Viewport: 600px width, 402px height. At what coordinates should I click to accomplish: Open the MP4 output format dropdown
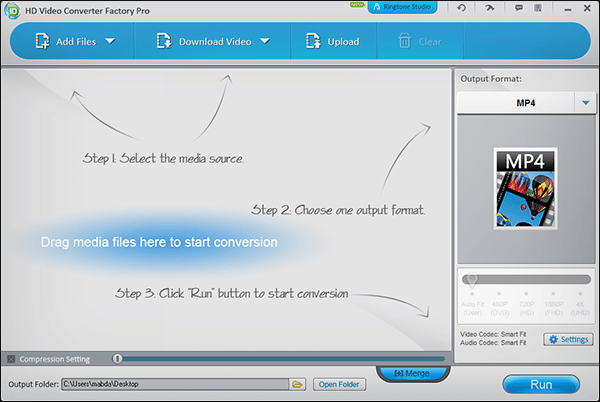pos(585,103)
